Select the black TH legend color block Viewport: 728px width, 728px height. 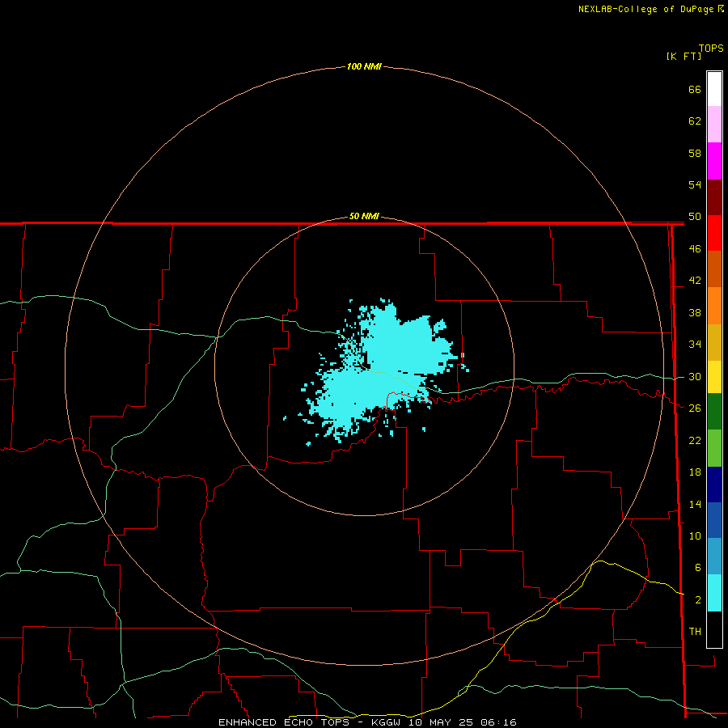(x=714, y=629)
